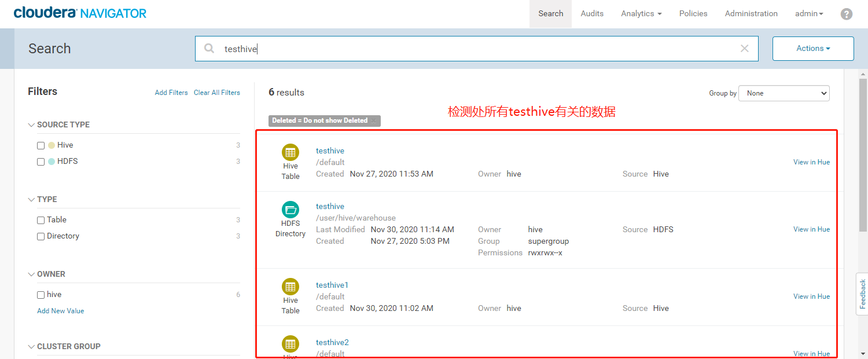Open the Policies tab

tap(693, 13)
